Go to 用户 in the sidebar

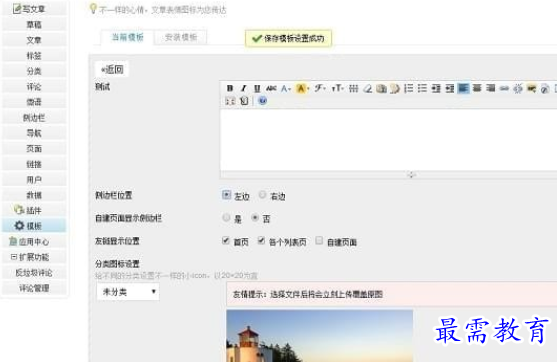[34, 180]
